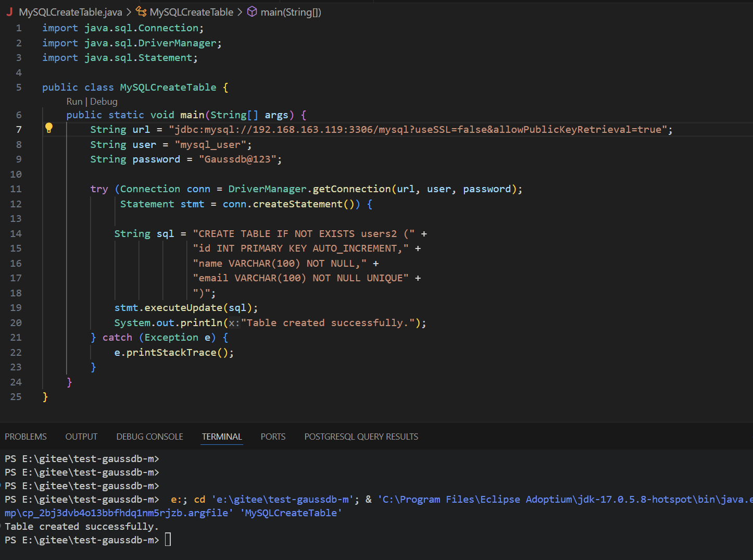Image resolution: width=753 pixels, height=560 pixels.
Task: Click executeUpdate on line 19
Action: click(x=183, y=307)
